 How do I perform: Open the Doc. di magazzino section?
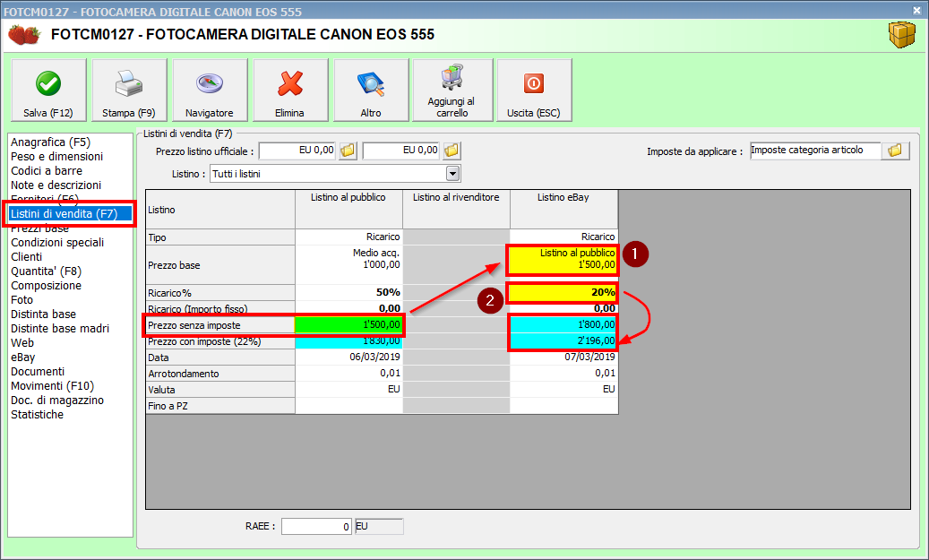pos(56,400)
